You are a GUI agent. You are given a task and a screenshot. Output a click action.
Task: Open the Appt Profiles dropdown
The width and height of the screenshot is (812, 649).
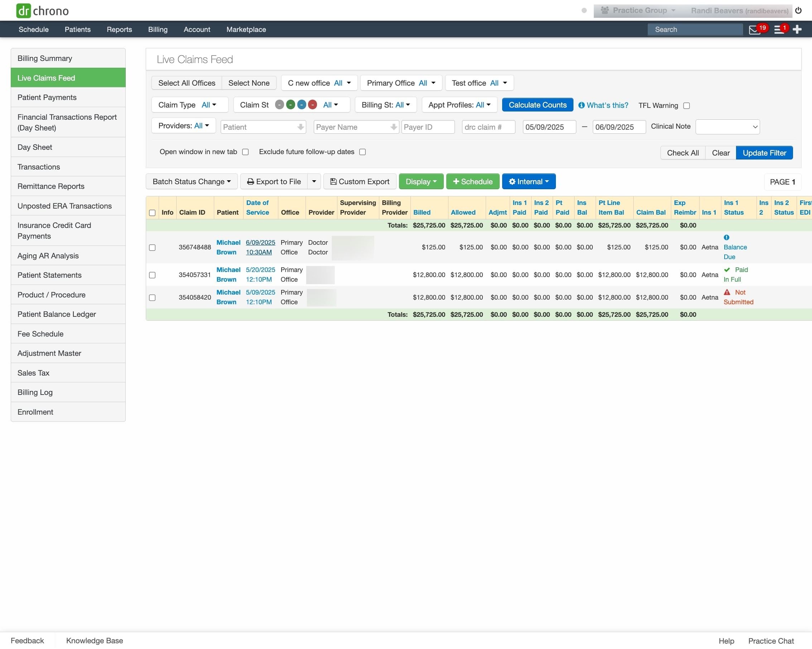coord(460,105)
